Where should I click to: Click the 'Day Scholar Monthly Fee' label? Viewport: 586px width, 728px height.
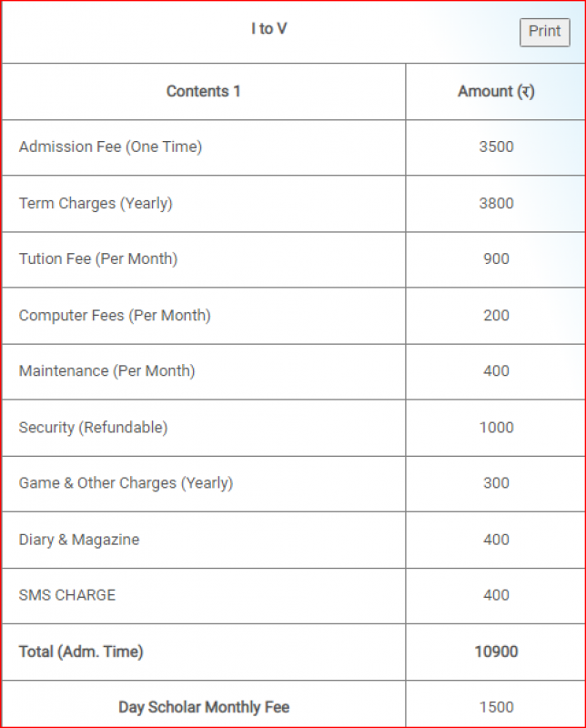[x=204, y=707]
